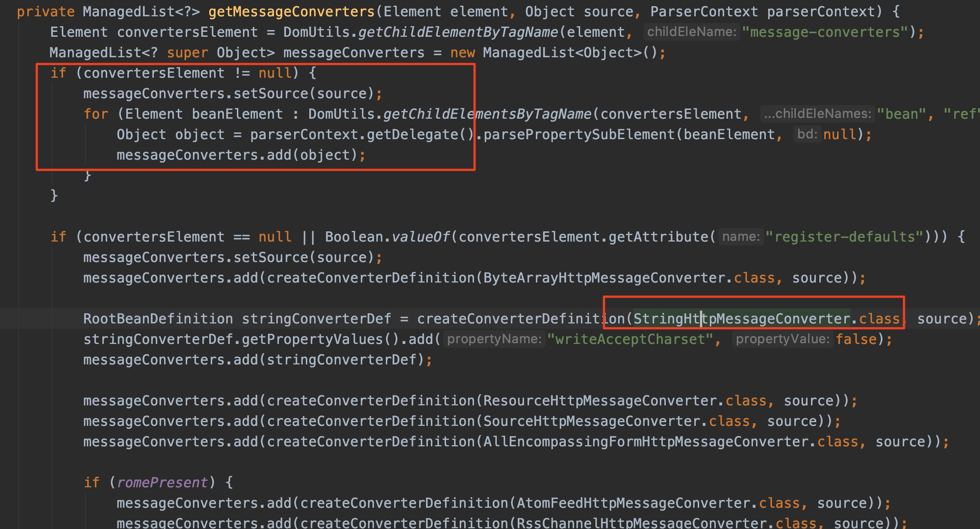Click StringHttpMessageConverter class name

pyautogui.click(x=741, y=319)
